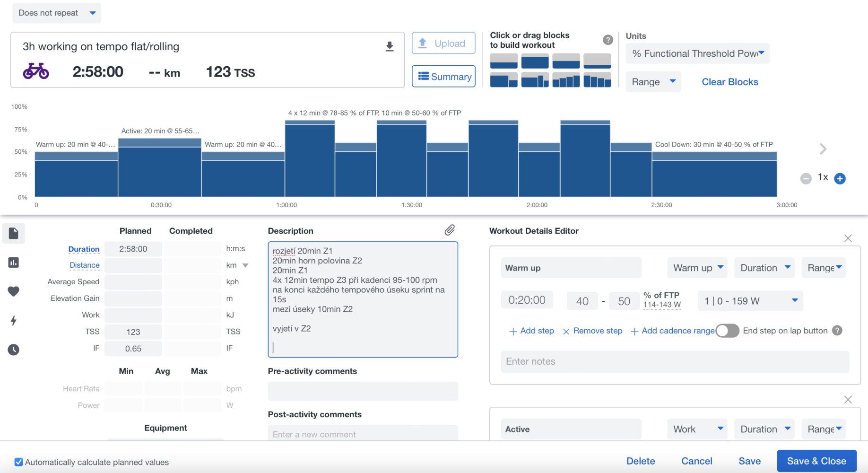868x473 pixels.
Task: Open the summary document sidebar tab
Action: 14,233
